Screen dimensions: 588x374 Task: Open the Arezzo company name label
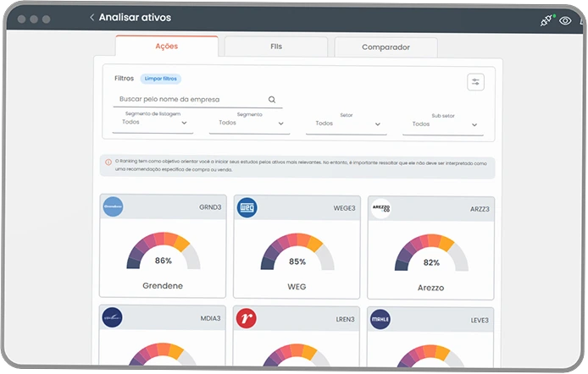431,288
